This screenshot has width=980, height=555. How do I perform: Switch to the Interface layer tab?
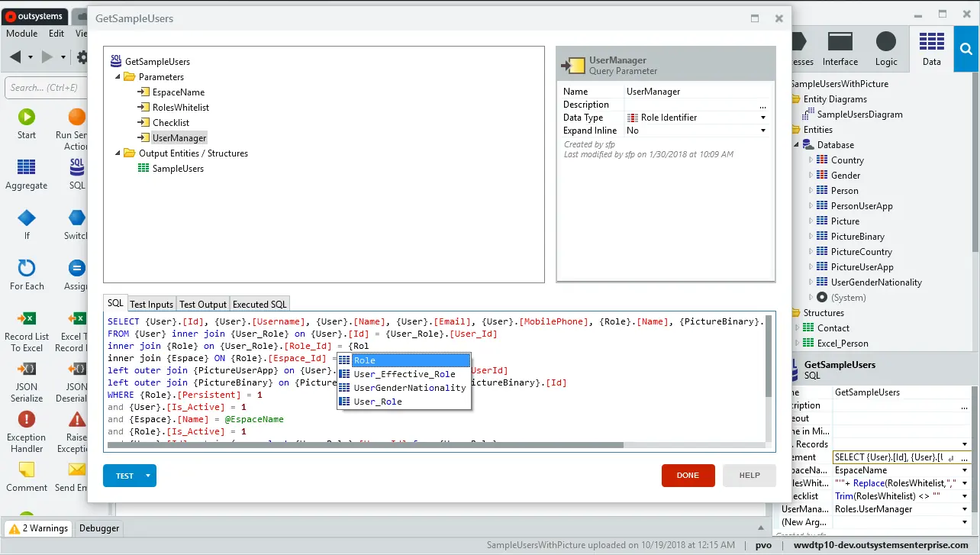point(840,49)
